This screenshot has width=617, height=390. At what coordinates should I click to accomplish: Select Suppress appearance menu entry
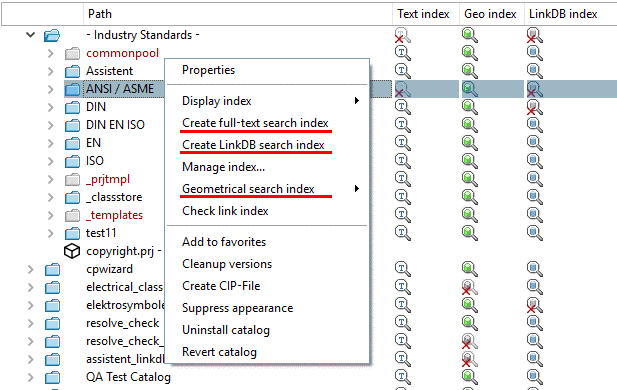[237, 308]
